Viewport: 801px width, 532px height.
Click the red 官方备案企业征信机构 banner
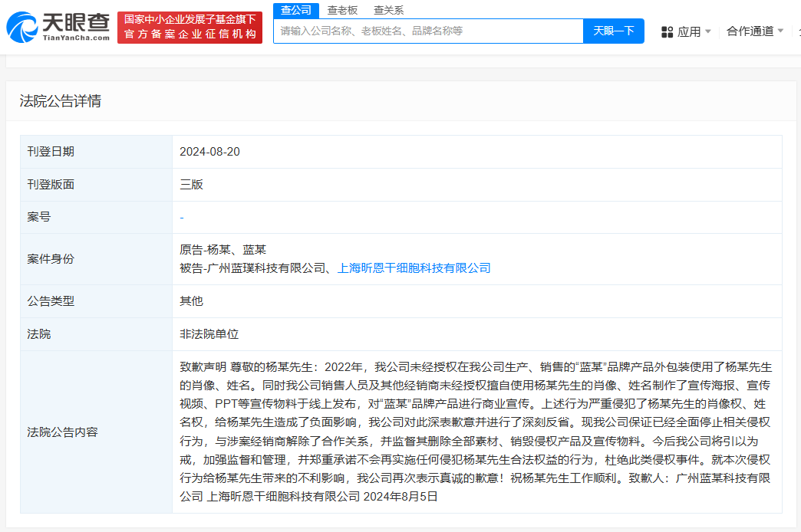(x=190, y=28)
